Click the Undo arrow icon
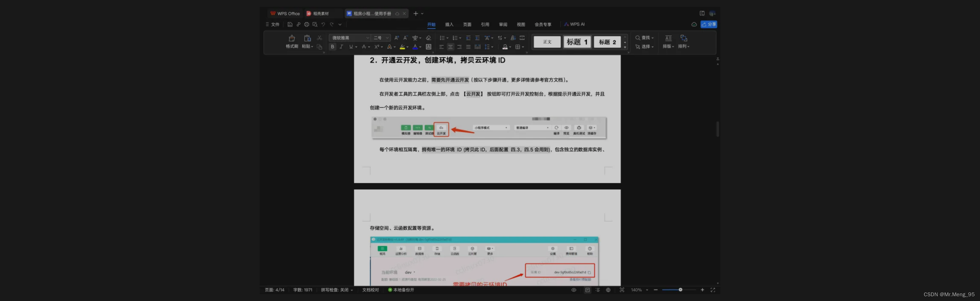This screenshot has height=301, width=980. 323,24
